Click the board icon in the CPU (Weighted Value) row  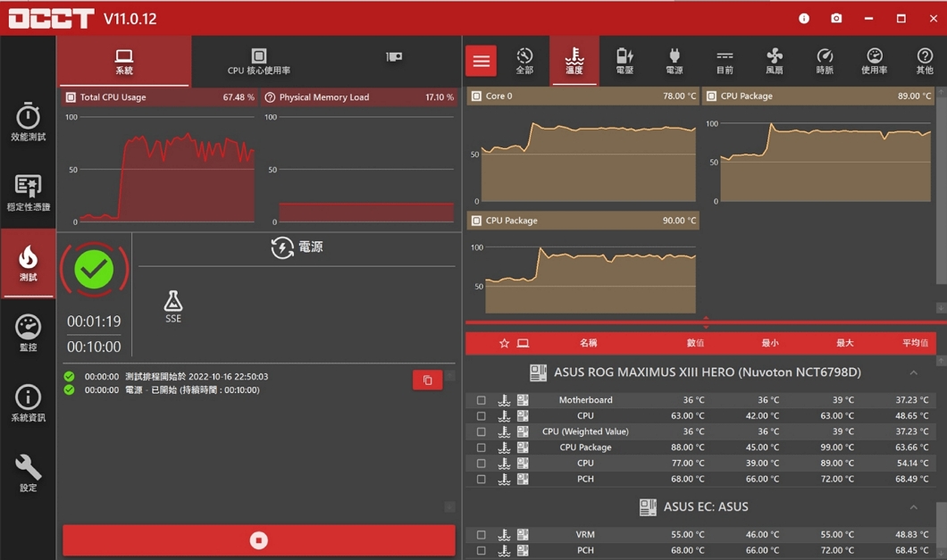[x=523, y=431]
